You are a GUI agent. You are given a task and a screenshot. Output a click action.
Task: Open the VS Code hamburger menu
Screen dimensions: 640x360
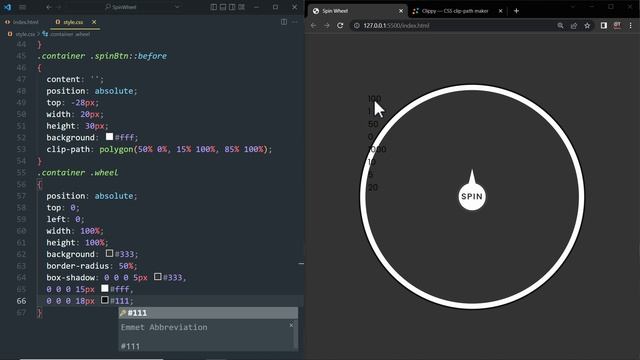click(22, 7)
